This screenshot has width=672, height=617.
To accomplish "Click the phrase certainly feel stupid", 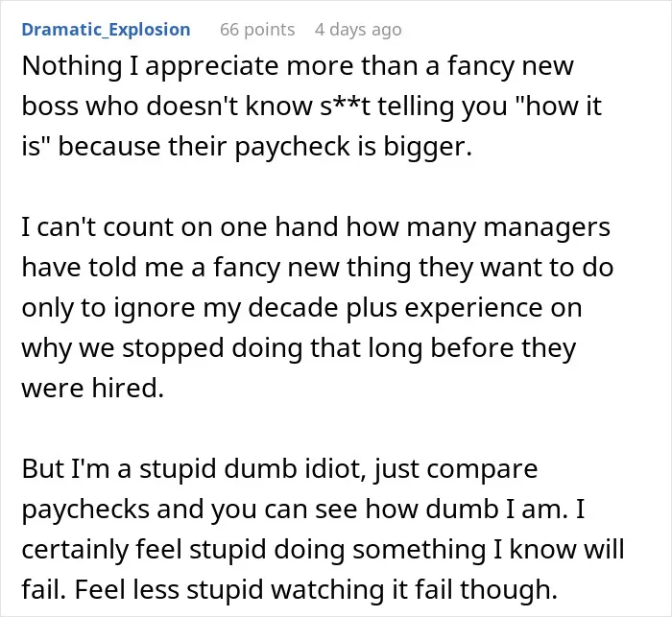I will coord(144,550).
